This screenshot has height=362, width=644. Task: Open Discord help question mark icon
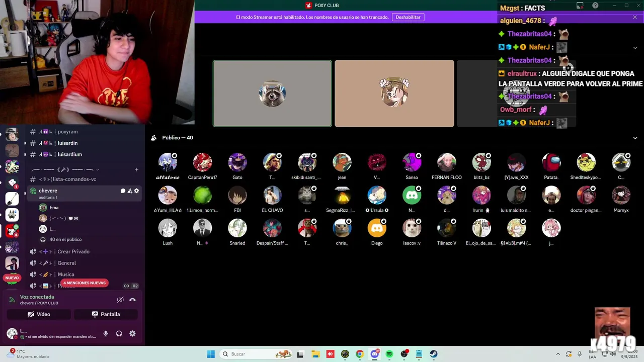click(x=595, y=6)
